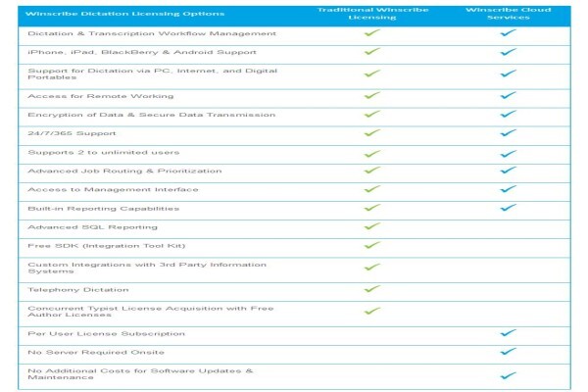Click green checkmark for iPhone, iPad, BlackBerry row
588x392 pixels.
click(372, 51)
